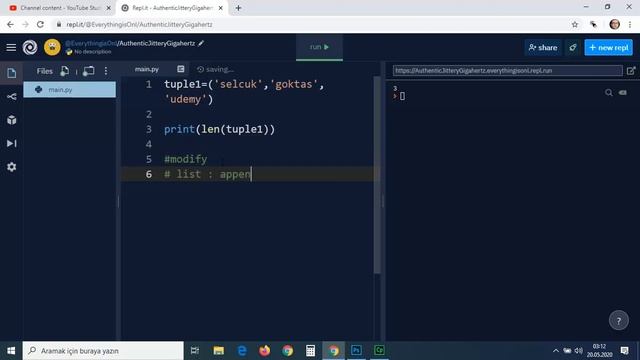Click the browser address bar
The width and height of the screenshot is (640, 360).
[x=310, y=24]
